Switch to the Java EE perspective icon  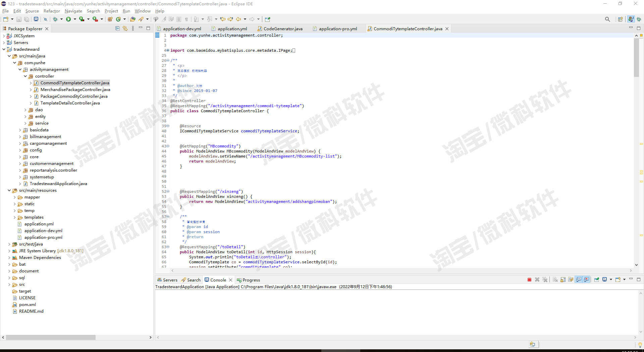631,19
